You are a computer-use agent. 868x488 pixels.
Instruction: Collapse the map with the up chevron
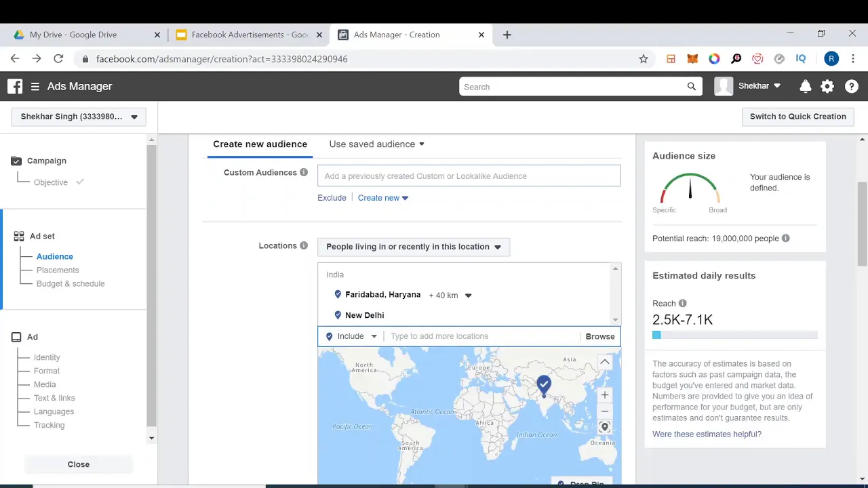click(x=605, y=362)
